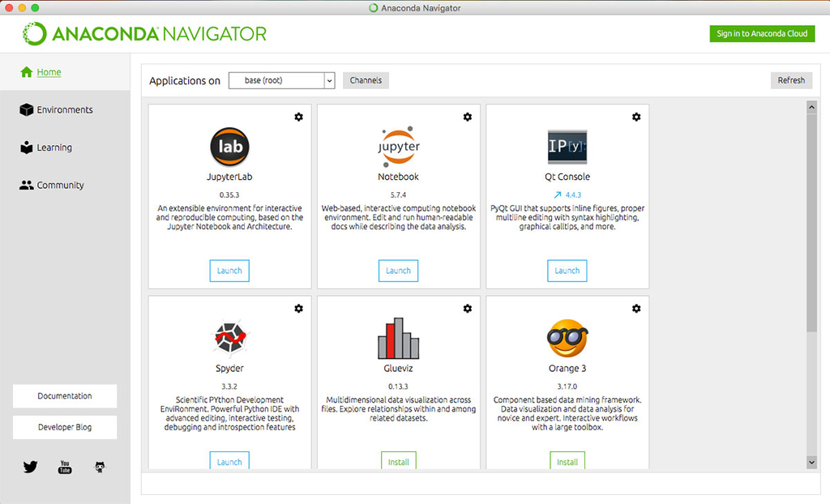This screenshot has height=504, width=830.
Task: Click the vertical scrollbar thumb
Action: pyautogui.click(x=811, y=222)
